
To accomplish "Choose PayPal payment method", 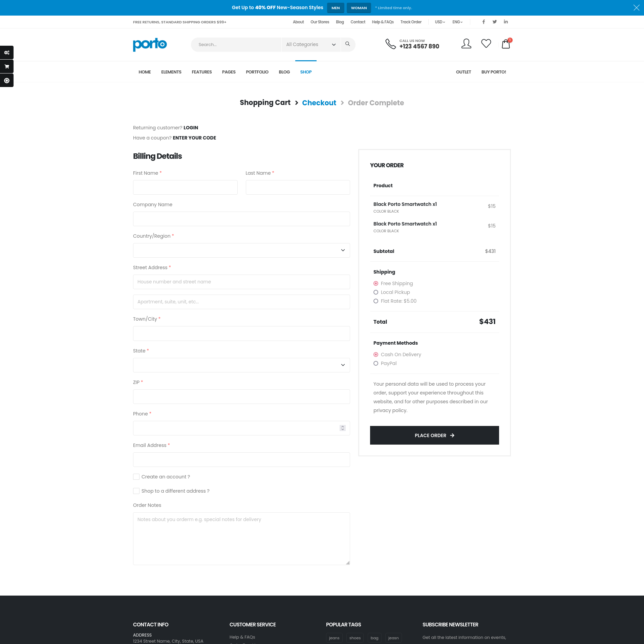I will click(x=376, y=363).
